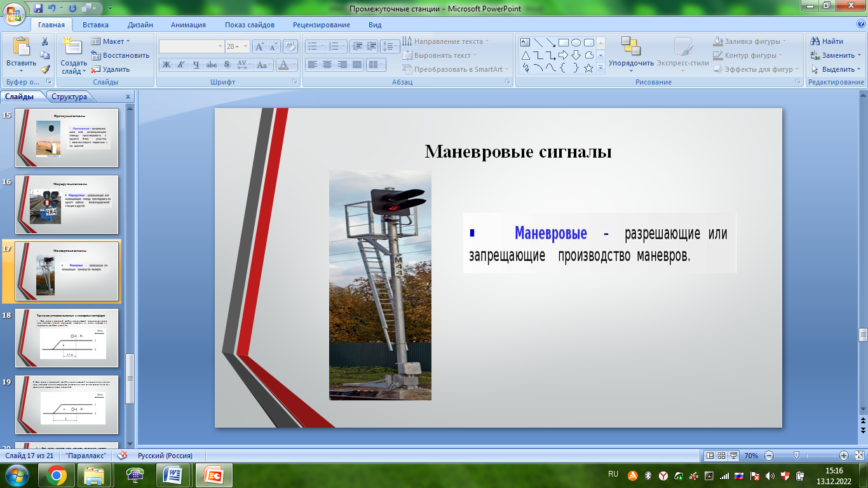Toggle bold formatting Ж

166,64
